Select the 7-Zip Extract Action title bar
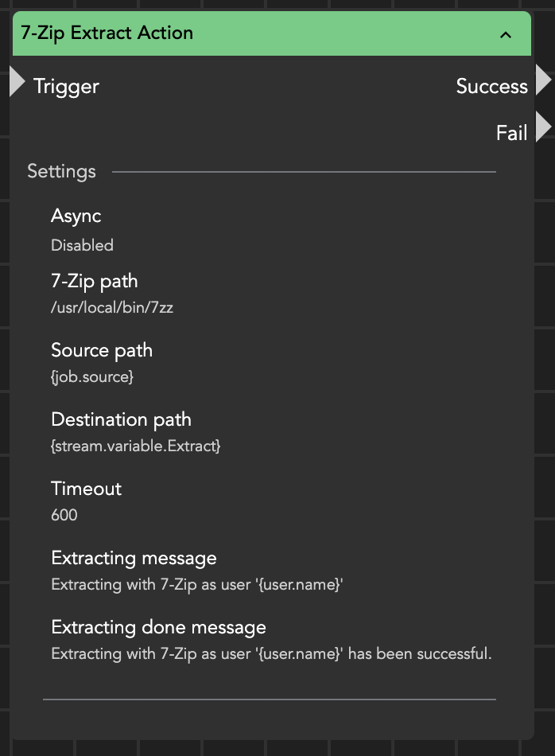The width and height of the screenshot is (555, 756). (239, 33)
